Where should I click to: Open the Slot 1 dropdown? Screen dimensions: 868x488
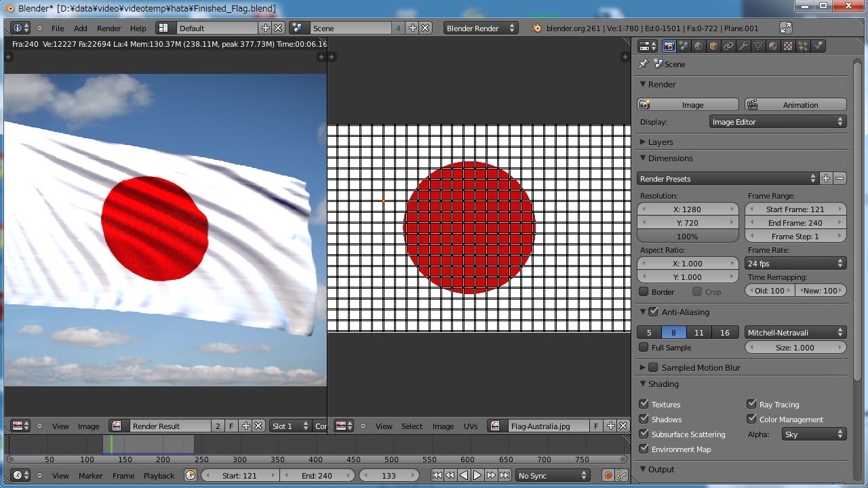click(x=290, y=426)
